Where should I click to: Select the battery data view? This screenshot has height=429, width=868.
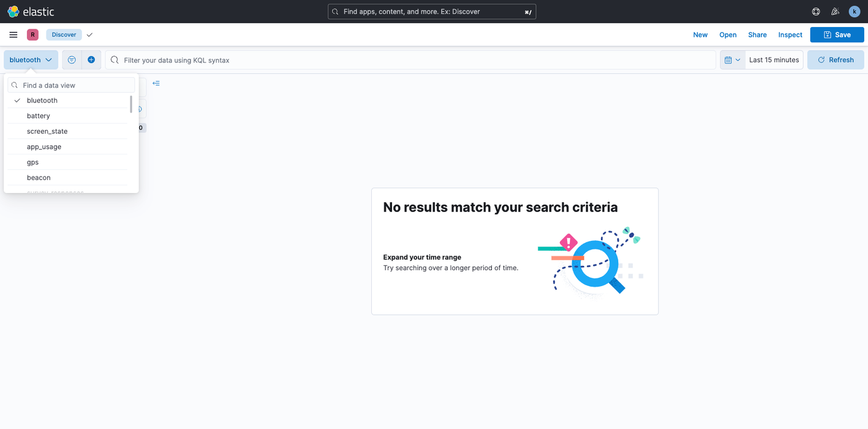tap(38, 115)
